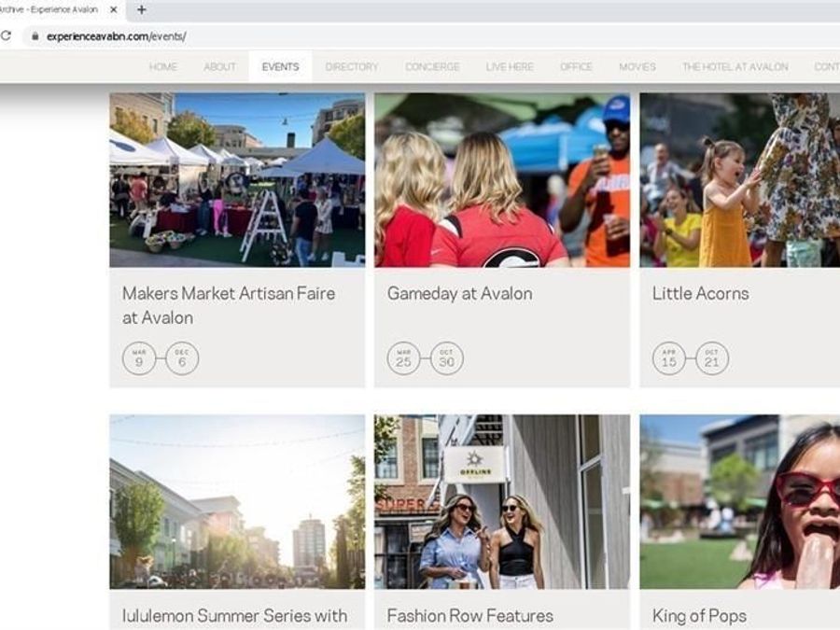Open the Makers Market tents photo
840x630 pixels.
tap(237, 180)
